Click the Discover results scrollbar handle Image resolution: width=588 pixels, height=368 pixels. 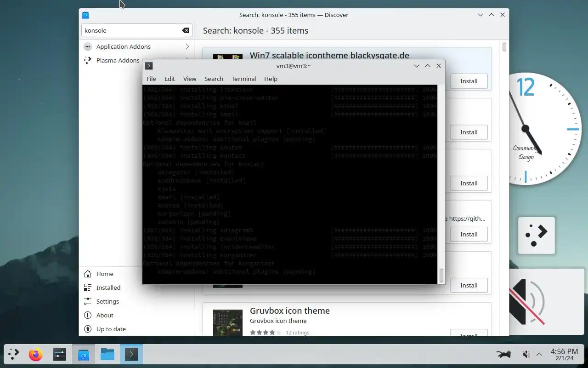pyautogui.click(x=504, y=47)
